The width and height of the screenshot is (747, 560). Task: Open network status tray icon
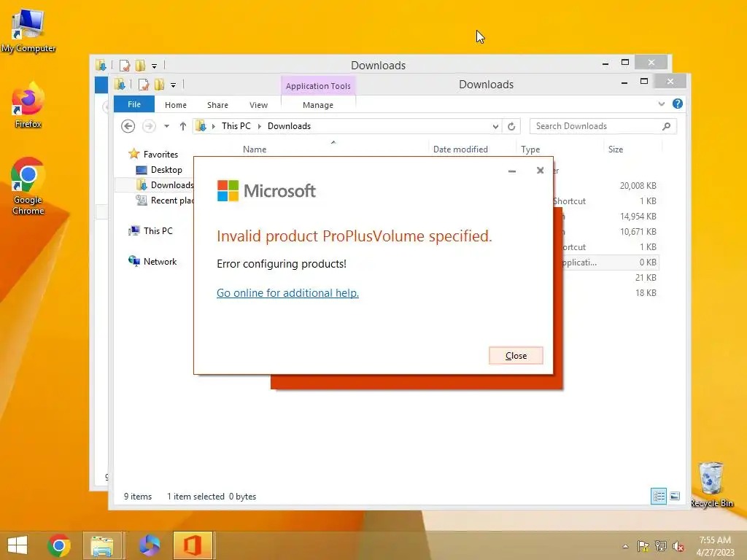661,546
